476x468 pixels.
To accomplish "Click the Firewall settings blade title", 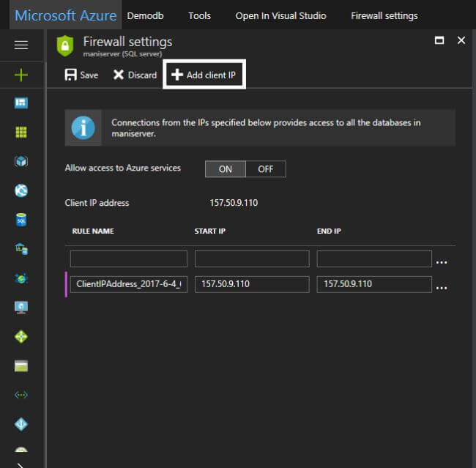I will click(x=128, y=42).
